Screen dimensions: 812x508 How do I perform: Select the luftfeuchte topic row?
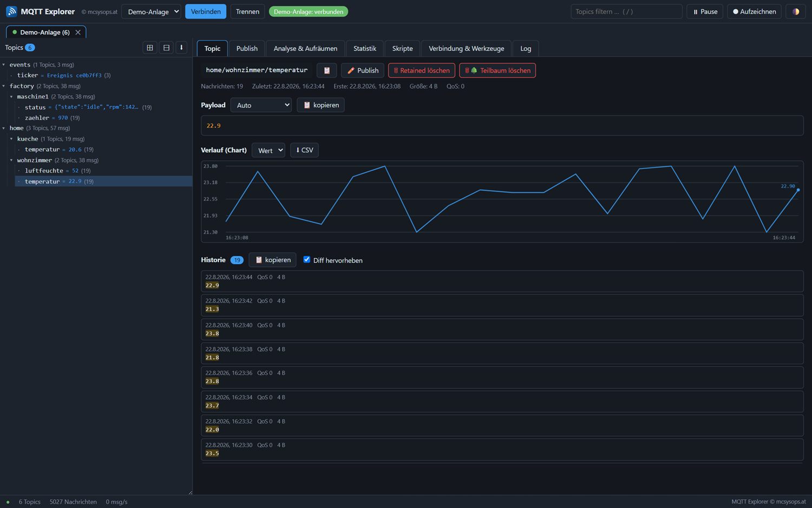click(104, 171)
